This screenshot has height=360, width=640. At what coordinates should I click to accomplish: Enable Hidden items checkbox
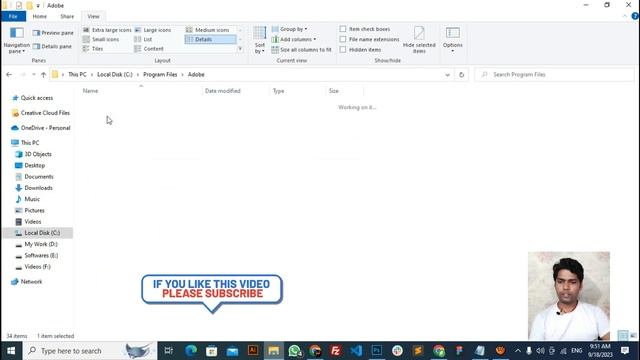343,49
